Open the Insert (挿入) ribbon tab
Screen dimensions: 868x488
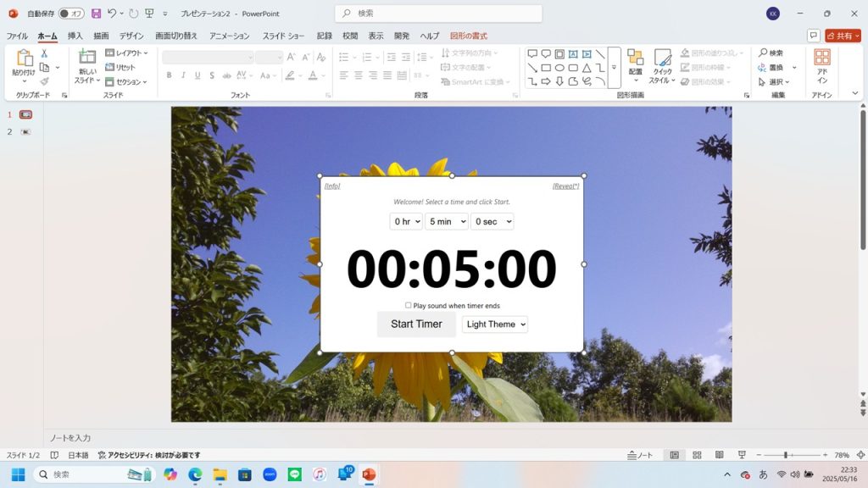tap(75, 36)
